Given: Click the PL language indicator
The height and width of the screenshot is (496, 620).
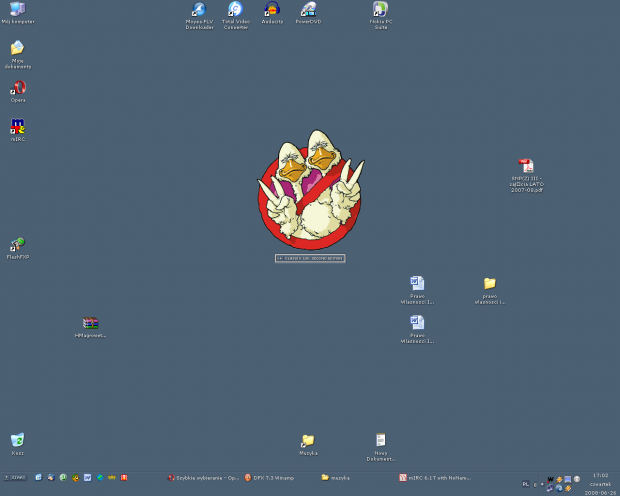Looking at the screenshot, I should click(525, 484).
